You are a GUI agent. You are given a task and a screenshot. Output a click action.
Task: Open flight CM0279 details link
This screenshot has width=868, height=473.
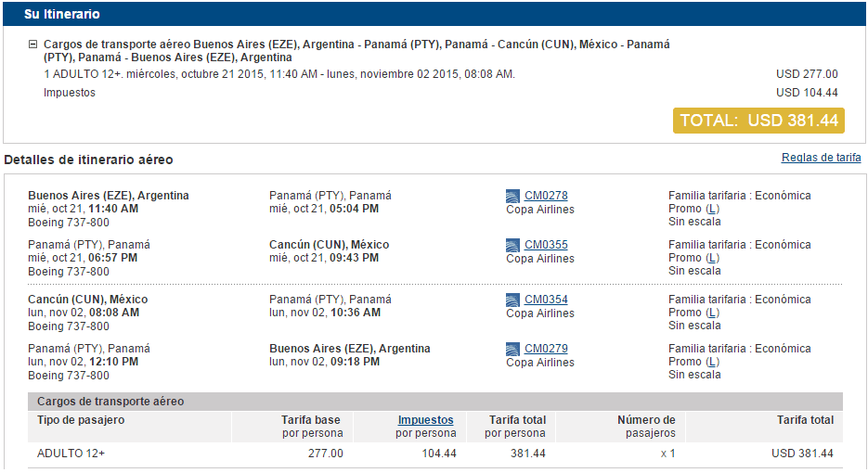(x=546, y=349)
